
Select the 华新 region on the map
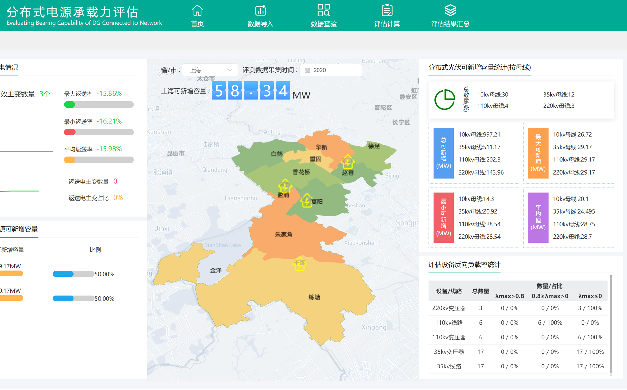point(321,147)
